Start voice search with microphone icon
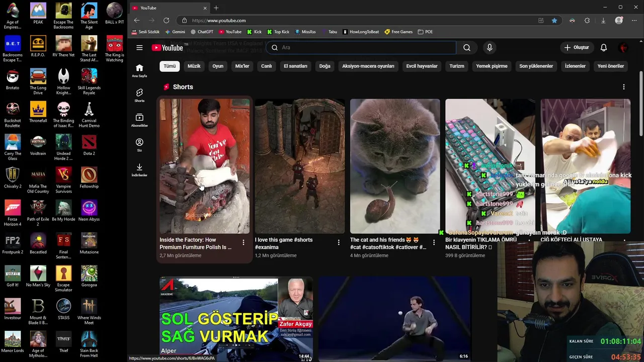 [490, 48]
